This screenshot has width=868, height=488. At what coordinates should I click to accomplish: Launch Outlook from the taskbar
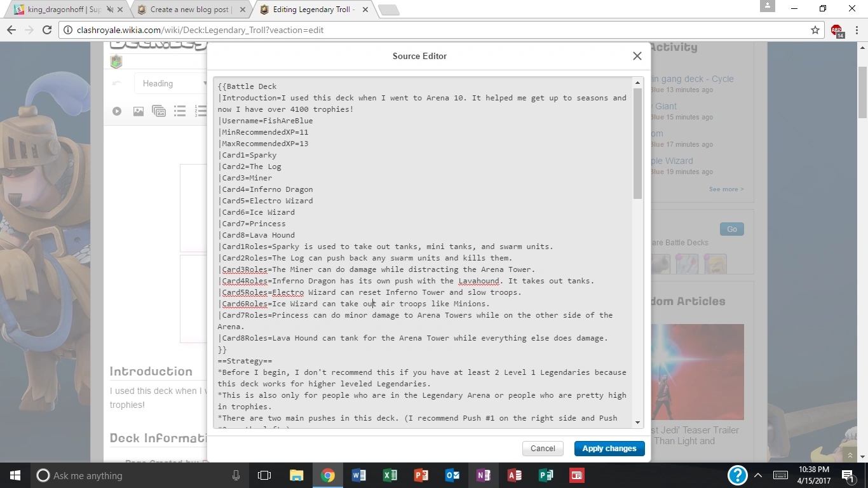452,475
